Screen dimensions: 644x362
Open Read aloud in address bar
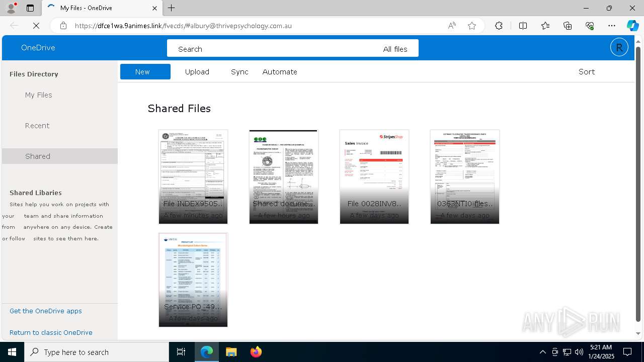pos(452,26)
